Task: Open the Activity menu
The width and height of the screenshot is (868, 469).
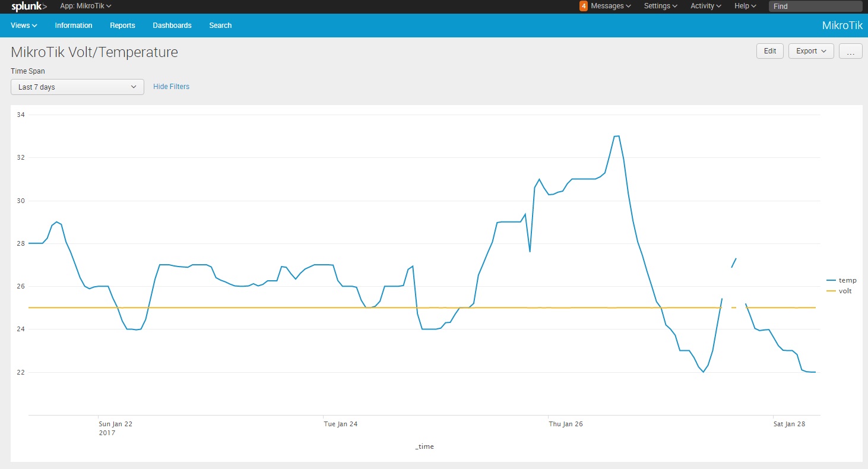Action: tap(706, 6)
